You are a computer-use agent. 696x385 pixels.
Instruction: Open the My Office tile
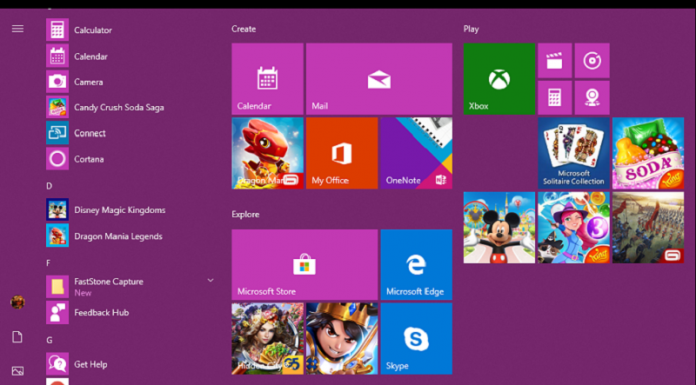click(342, 153)
